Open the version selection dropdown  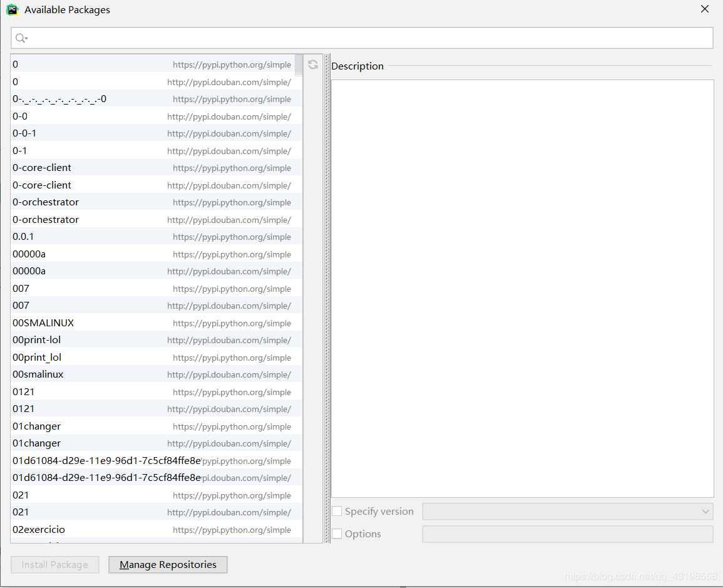pos(568,512)
